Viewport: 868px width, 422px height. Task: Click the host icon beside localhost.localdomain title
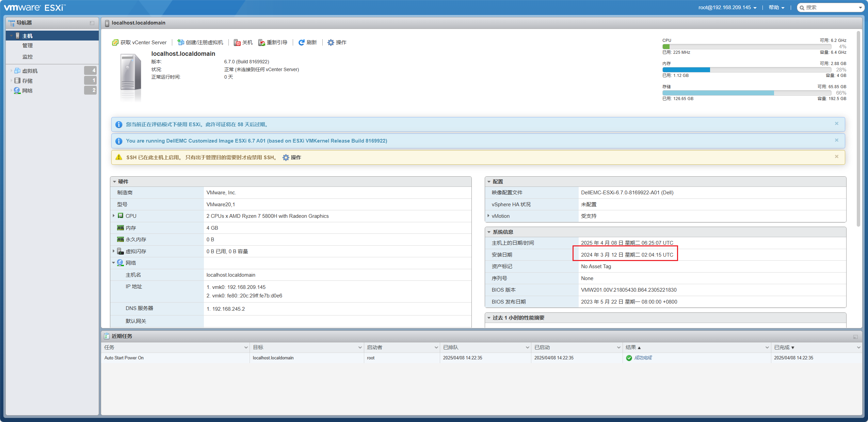107,23
